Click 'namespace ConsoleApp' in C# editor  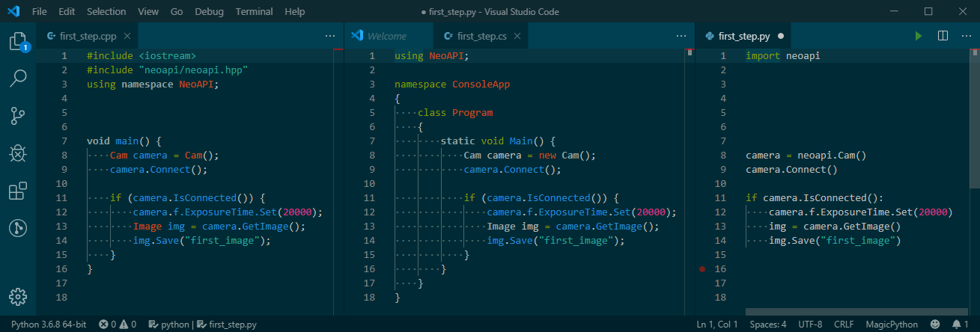tap(452, 84)
